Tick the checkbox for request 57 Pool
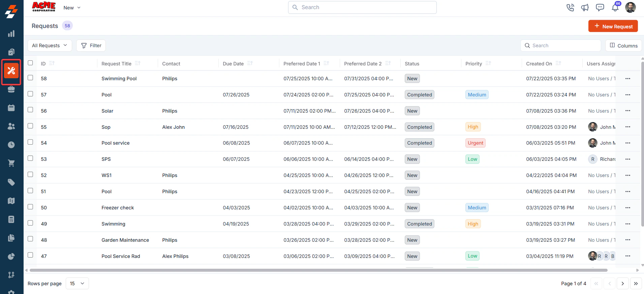Screen dimensions: 644x294 (30, 94)
